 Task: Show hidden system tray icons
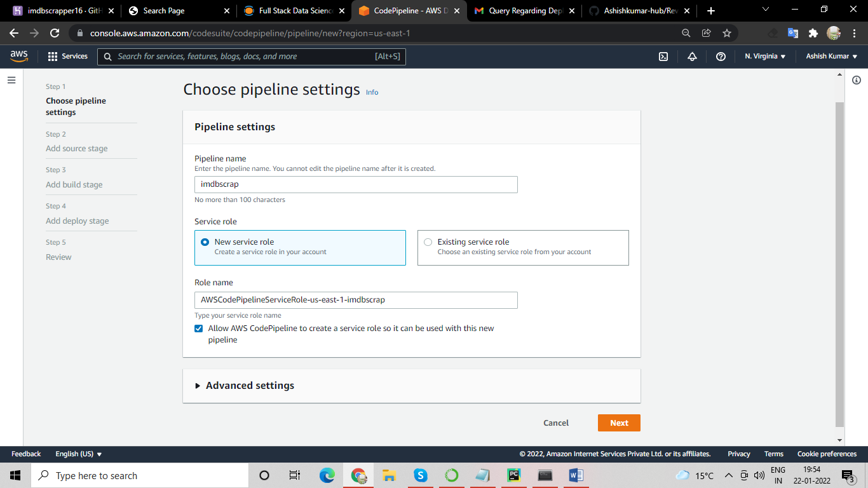click(728, 475)
